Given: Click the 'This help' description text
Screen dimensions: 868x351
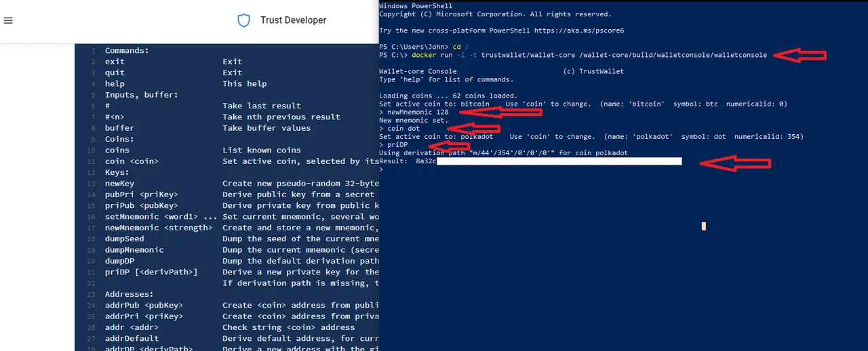Looking at the screenshot, I should tap(244, 83).
